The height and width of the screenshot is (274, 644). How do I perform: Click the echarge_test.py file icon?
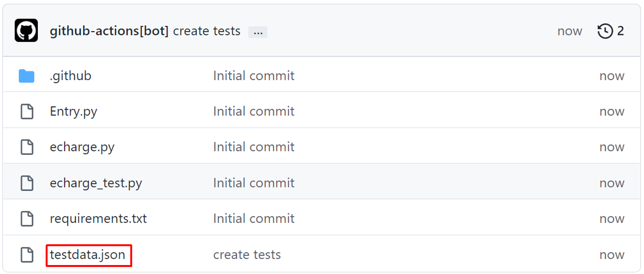pyautogui.click(x=27, y=183)
